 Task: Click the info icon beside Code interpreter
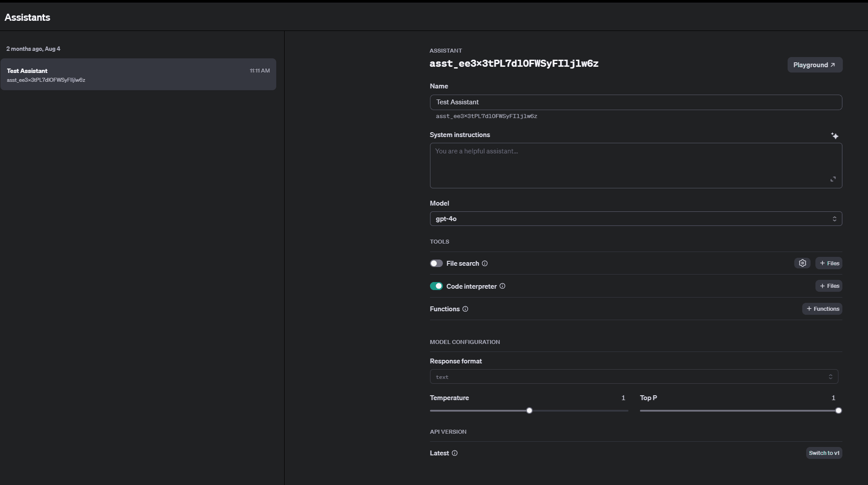(x=503, y=286)
